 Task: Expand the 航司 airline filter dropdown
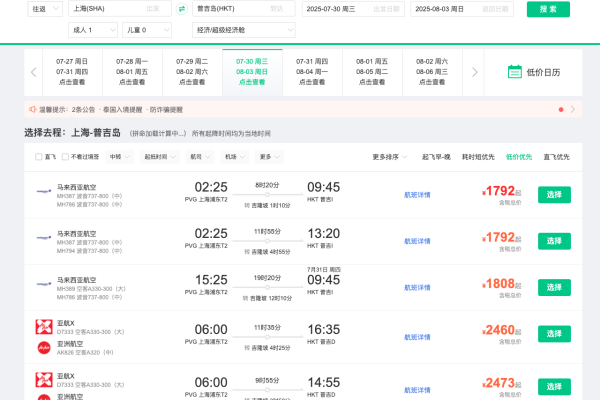(200, 157)
